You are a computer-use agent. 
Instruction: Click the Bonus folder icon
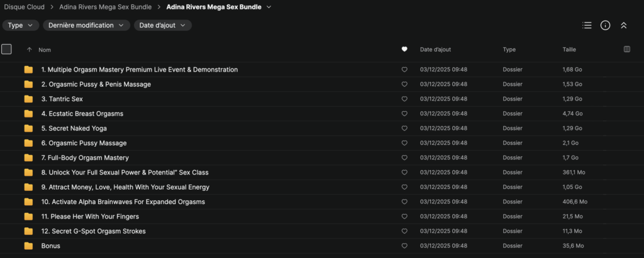(x=28, y=246)
